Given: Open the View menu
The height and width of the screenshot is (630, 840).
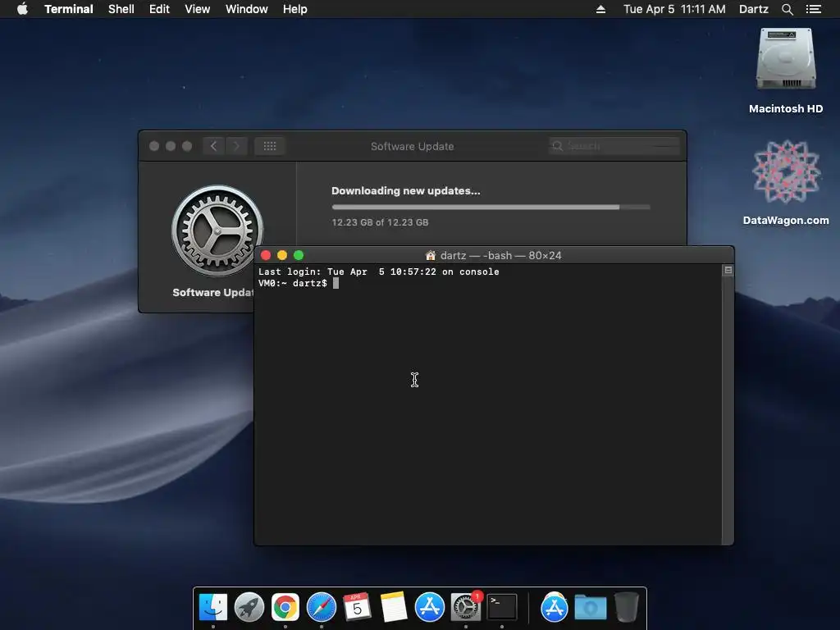Looking at the screenshot, I should point(197,9).
